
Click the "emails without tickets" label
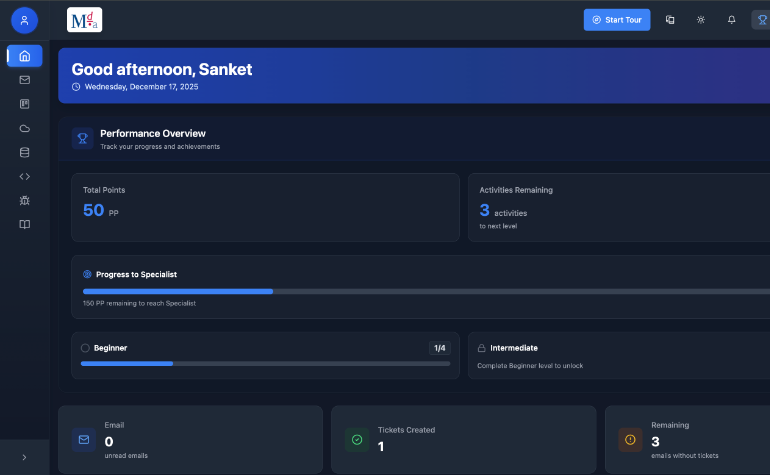tap(685, 456)
